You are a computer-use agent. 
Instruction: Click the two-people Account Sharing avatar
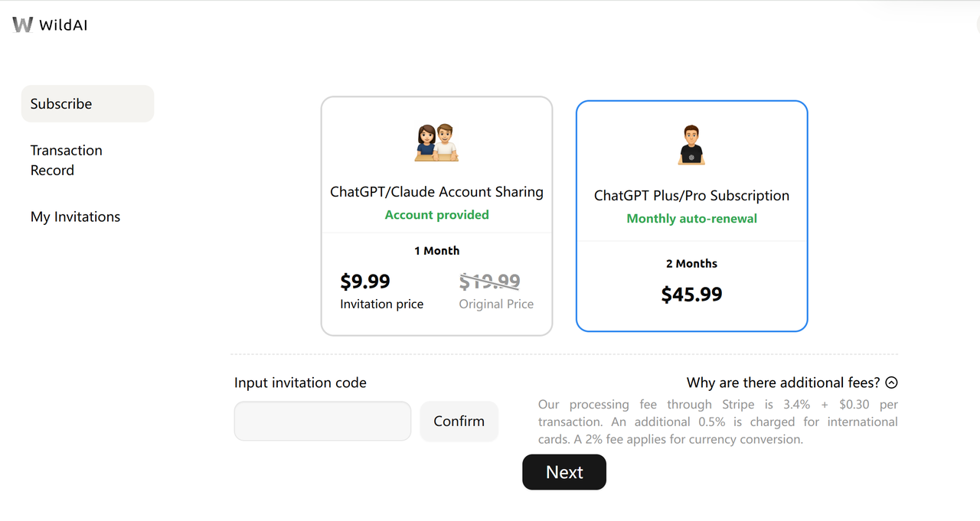coord(436,142)
